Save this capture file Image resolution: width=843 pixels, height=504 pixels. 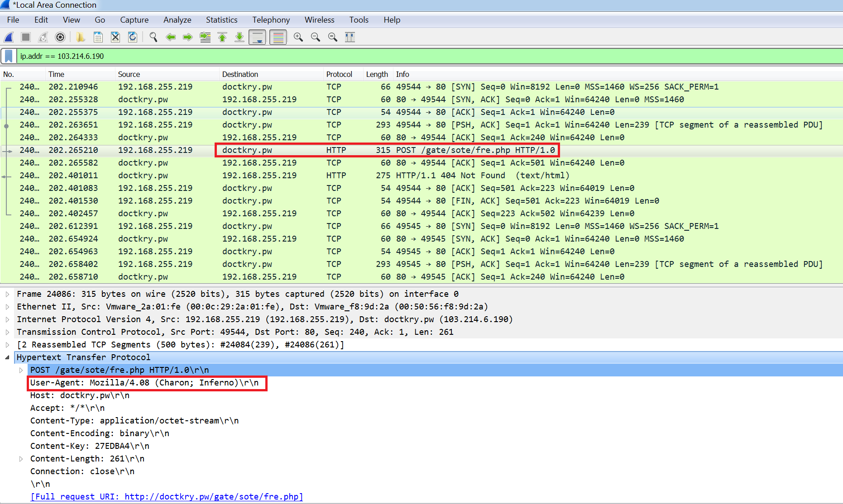[x=98, y=37]
